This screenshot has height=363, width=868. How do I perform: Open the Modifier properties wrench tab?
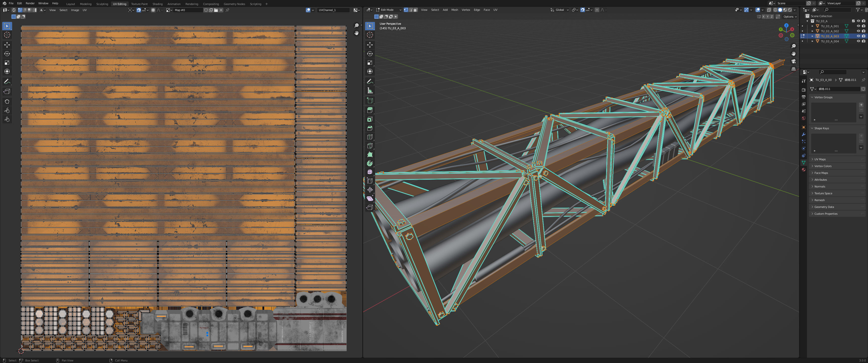click(x=804, y=134)
